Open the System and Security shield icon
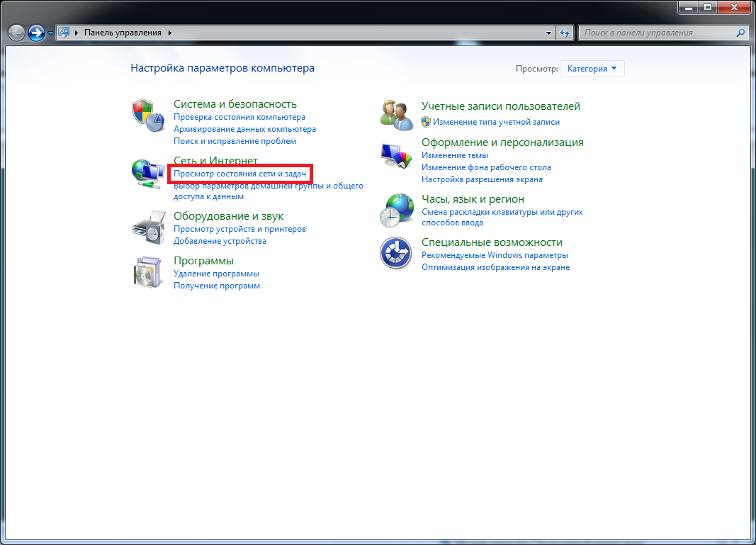This screenshot has width=756, height=545. click(148, 116)
